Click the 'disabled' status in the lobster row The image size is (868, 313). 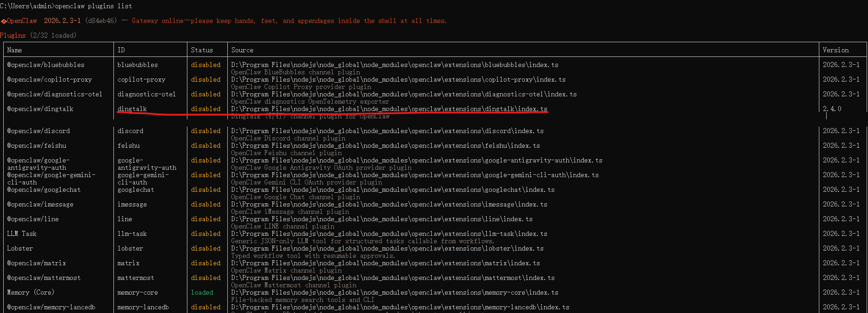click(206, 248)
